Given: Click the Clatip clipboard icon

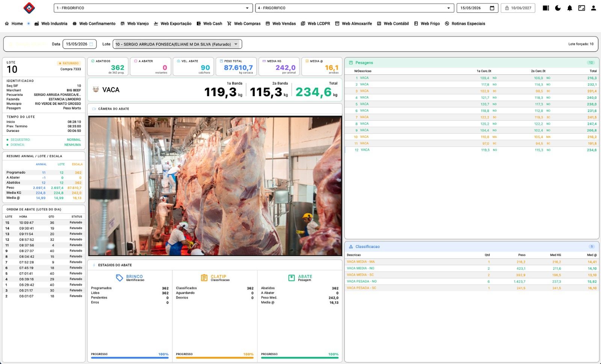Looking at the screenshot, I should coord(204,278).
